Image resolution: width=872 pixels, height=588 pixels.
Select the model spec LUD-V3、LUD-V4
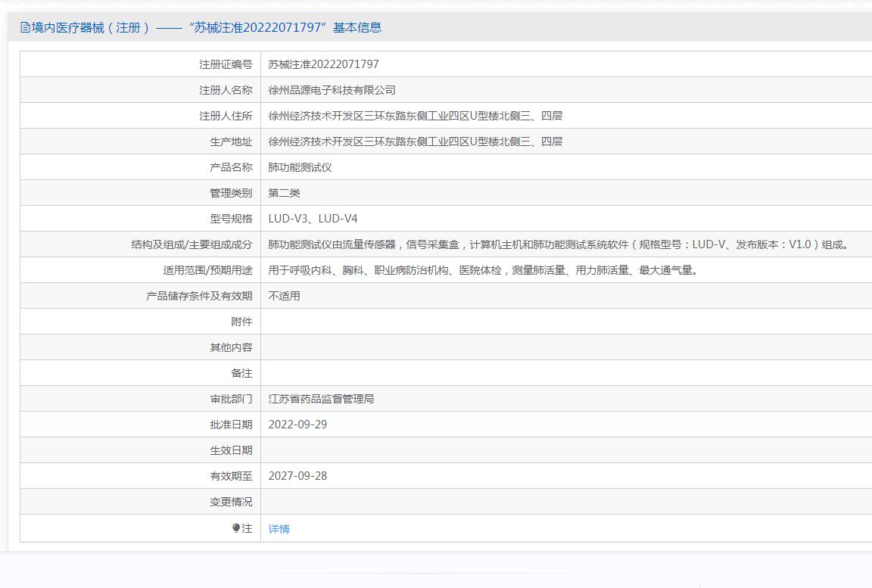click(x=313, y=219)
